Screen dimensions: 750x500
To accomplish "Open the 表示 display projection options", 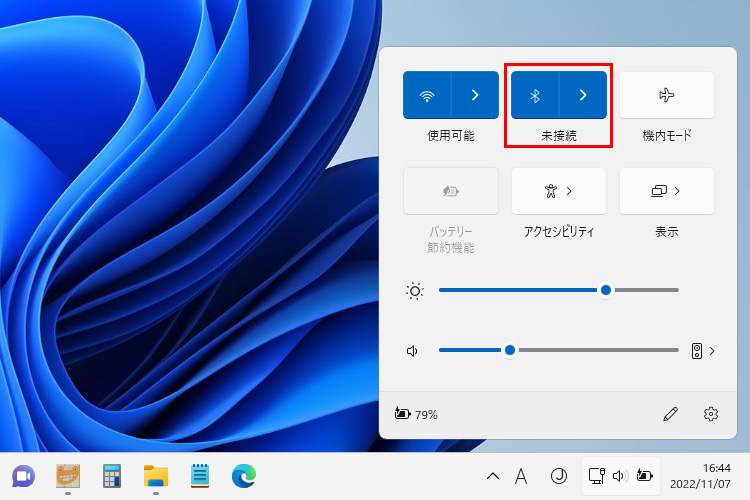I will pos(667,191).
